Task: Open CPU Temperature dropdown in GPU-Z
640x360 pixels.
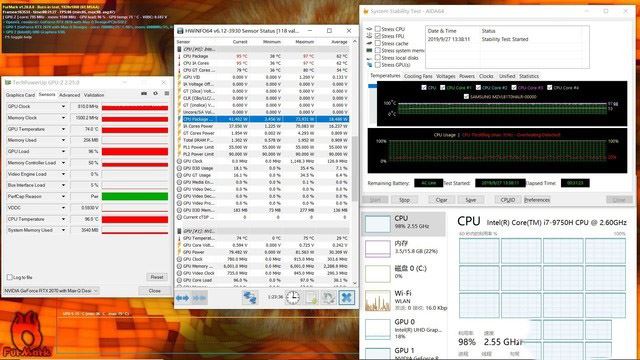Action: (x=63, y=219)
